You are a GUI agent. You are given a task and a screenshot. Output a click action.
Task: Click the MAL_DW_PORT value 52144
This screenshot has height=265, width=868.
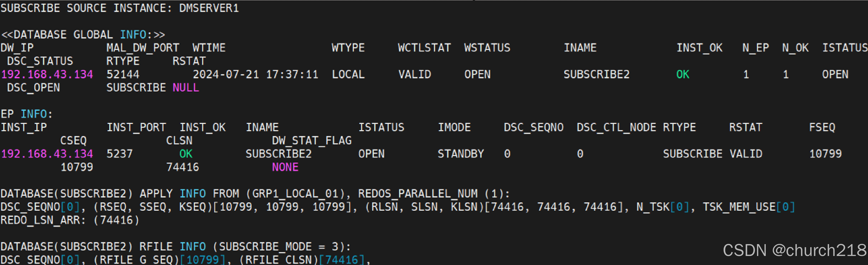pyautogui.click(x=123, y=74)
